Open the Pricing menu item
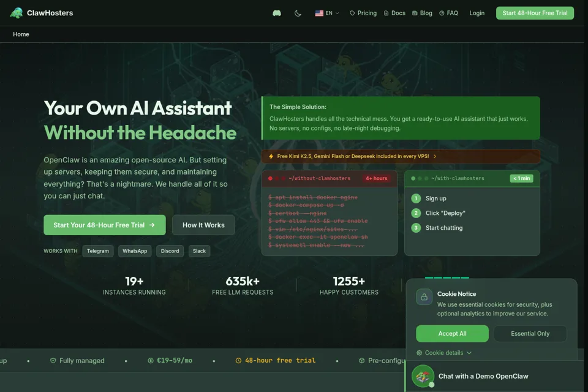588x392 pixels. click(x=363, y=13)
